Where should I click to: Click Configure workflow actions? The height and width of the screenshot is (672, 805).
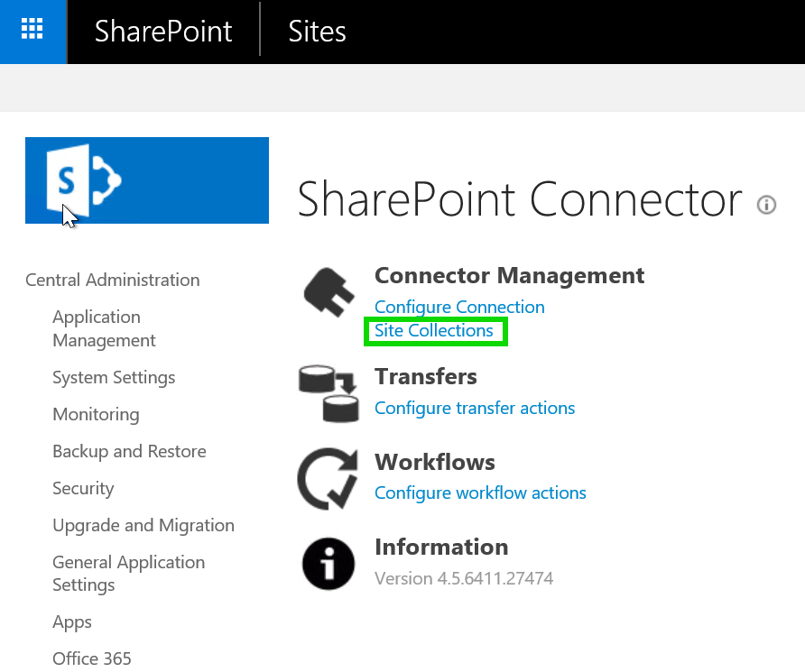coord(480,492)
